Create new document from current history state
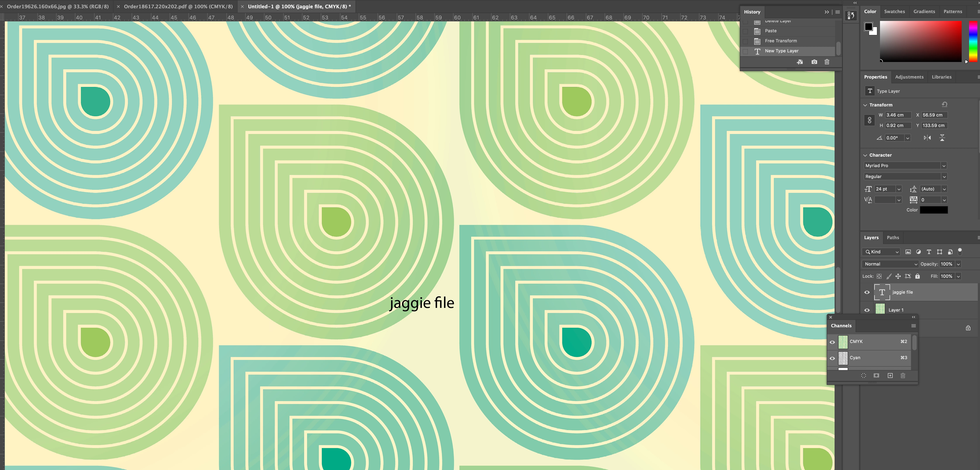This screenshot has width=980, height=470. (800, 62)
